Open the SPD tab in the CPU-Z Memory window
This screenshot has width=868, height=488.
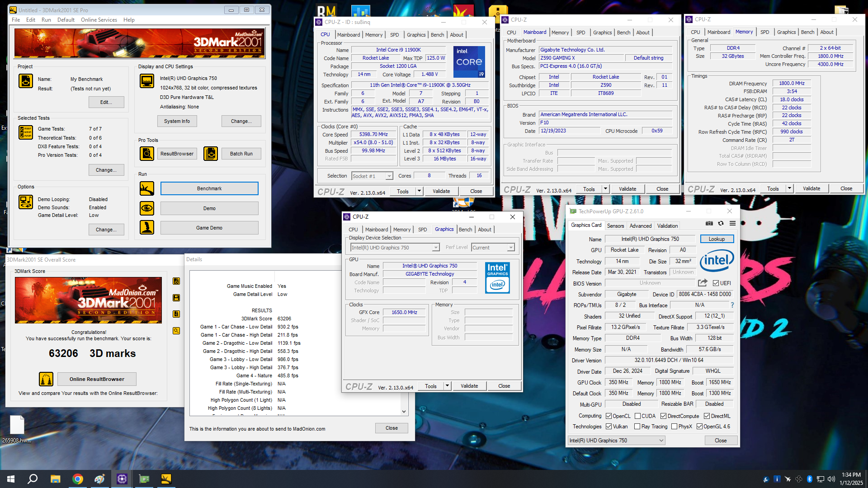point(764,32)
